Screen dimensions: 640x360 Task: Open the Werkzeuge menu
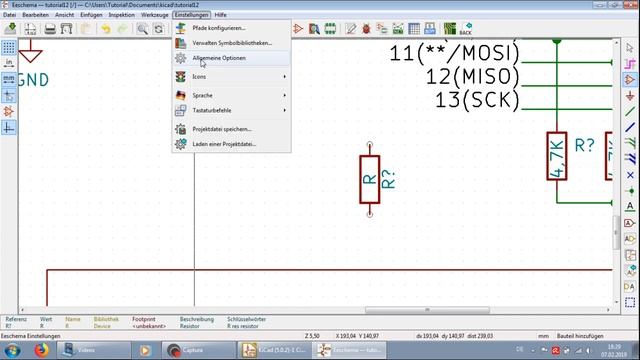pos(155,15)
